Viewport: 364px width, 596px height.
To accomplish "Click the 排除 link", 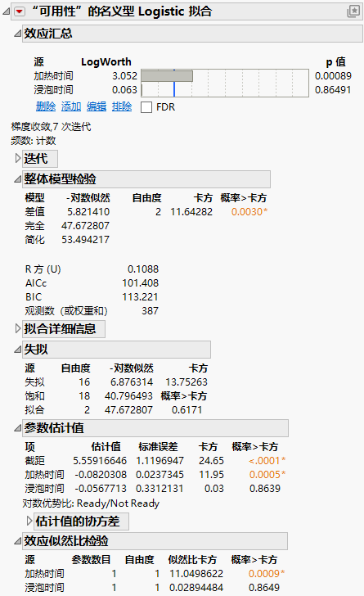I will coord(122,106).
